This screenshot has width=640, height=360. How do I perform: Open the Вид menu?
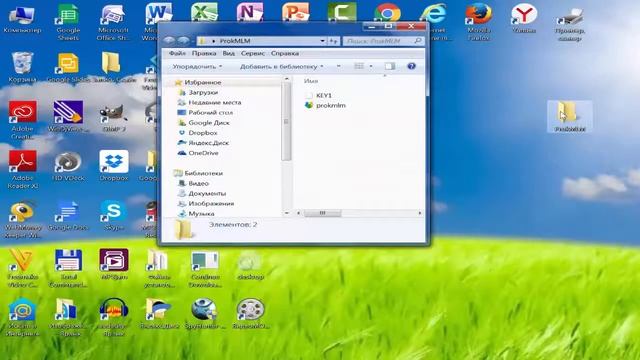pos(229,53)
